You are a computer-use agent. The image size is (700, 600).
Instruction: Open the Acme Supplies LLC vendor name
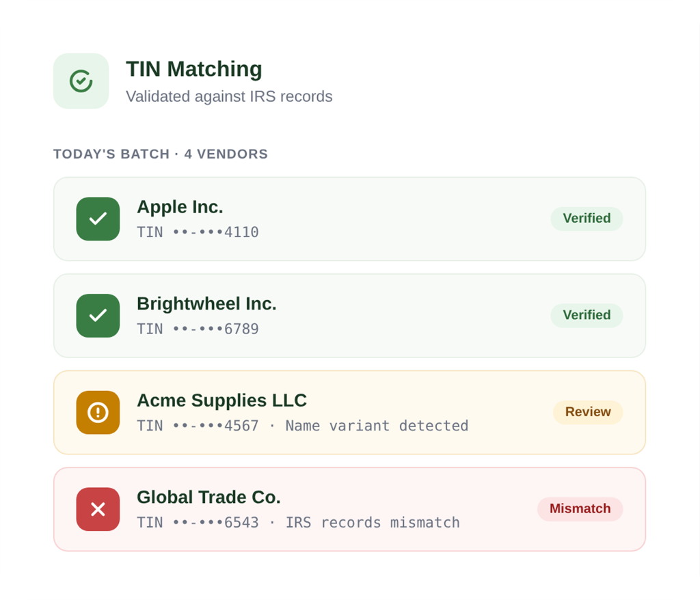[222, 400]
